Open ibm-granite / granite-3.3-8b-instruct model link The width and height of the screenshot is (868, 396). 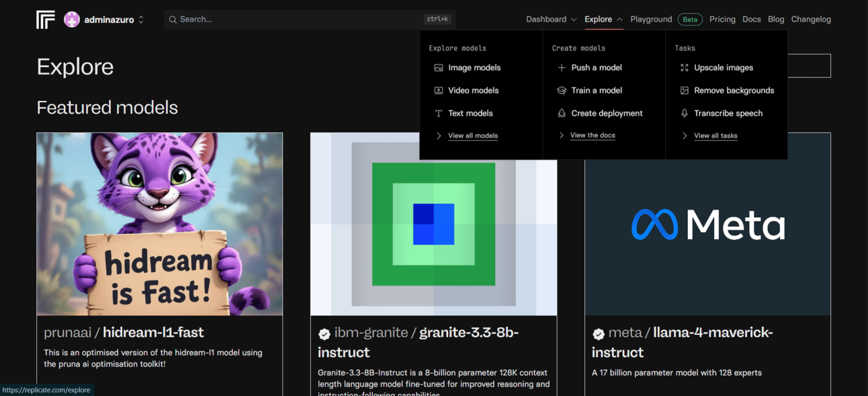pyautogui.click(x=418, y=342)
